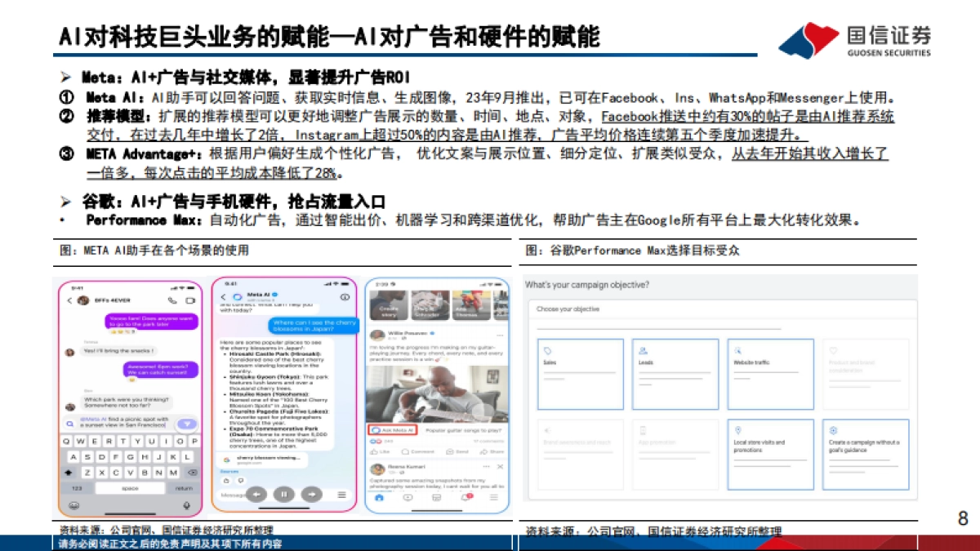Switch to the Video tab in Facebook navigation
980x551 pixels.
point(408,496)
